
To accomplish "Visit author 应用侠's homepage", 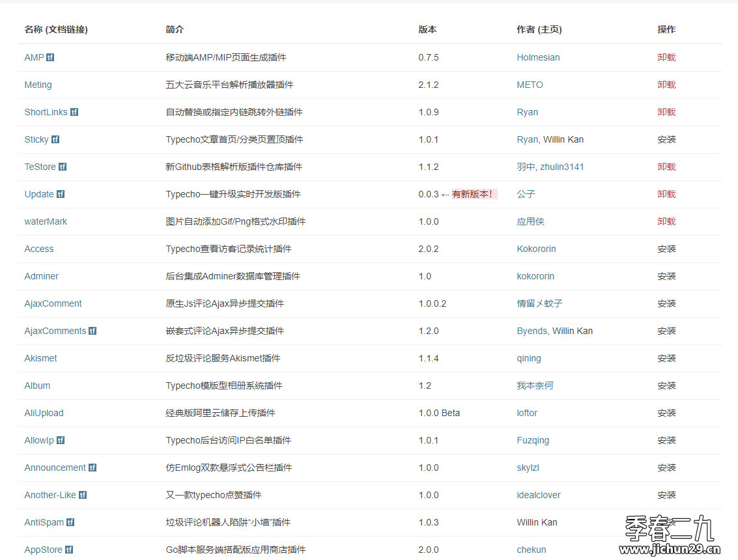I will tap(530, 221).
